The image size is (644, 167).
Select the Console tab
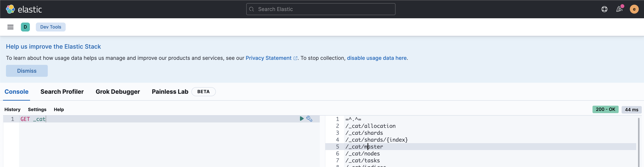[16, 92]
